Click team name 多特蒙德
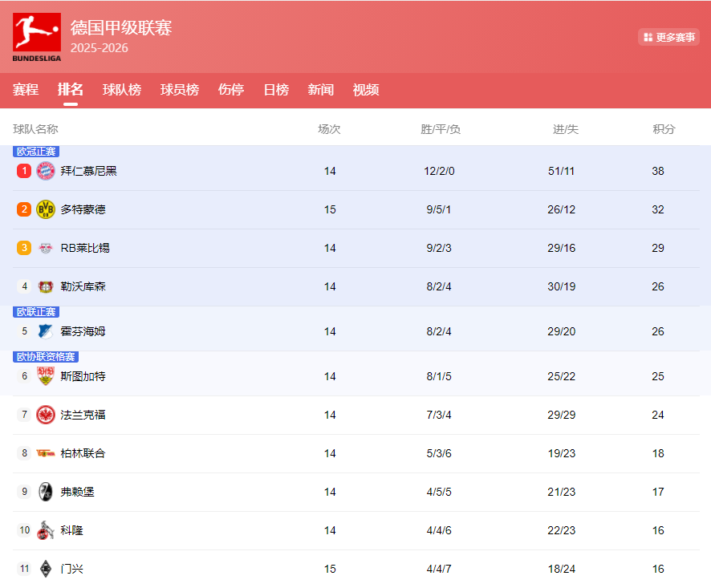Viewport: 711px width, 588px height. click(83, 209)
